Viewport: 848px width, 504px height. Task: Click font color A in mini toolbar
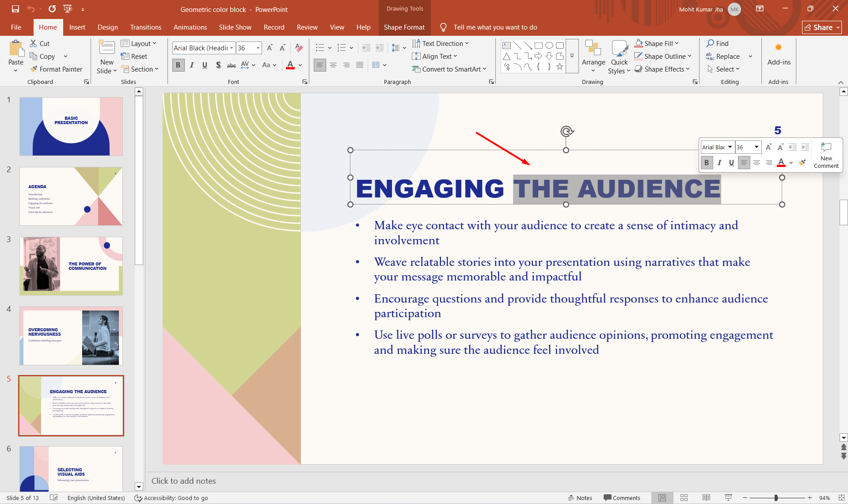click(x=781, y=163)
